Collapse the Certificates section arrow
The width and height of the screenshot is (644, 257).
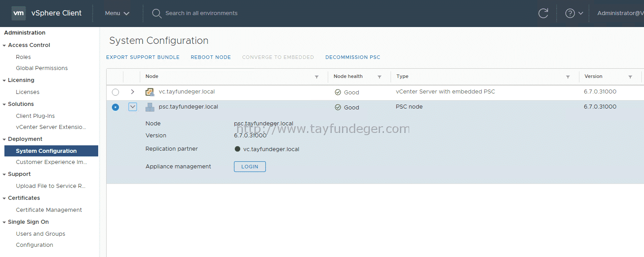(x=4, y=198)
